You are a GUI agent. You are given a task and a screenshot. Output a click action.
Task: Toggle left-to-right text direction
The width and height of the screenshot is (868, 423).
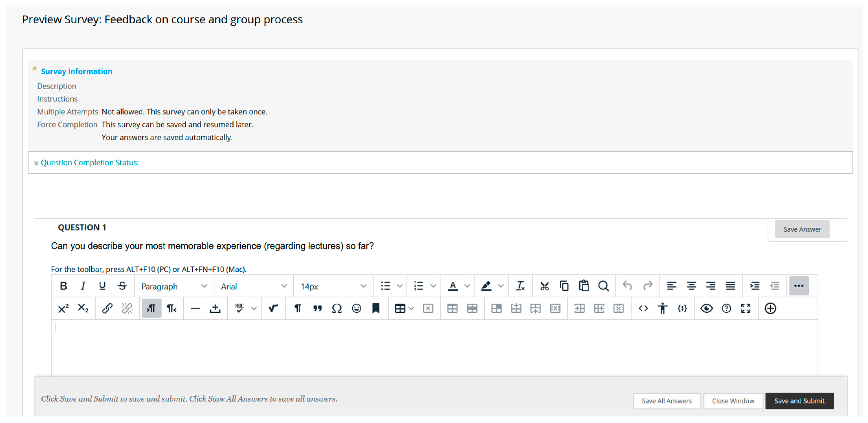[x=151, y=308]
